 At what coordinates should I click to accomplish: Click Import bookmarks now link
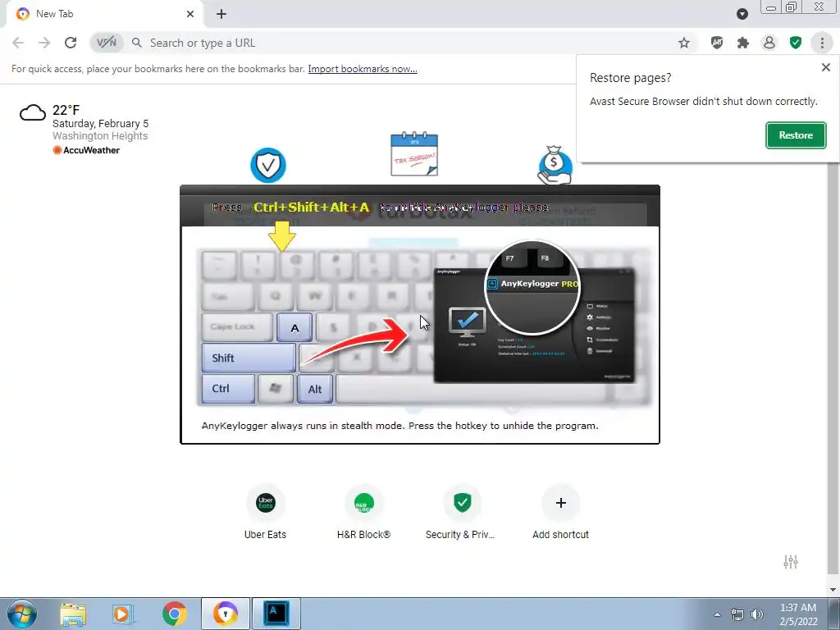point(363,69)
